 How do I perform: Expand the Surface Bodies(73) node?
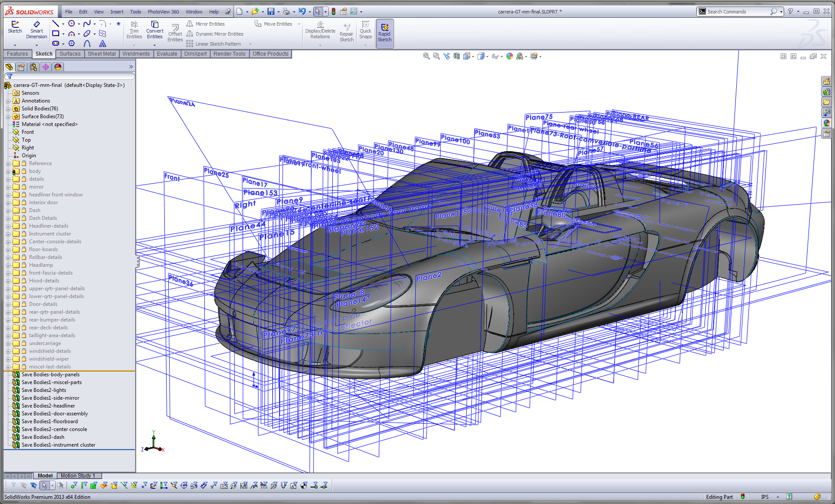(5, 116)
